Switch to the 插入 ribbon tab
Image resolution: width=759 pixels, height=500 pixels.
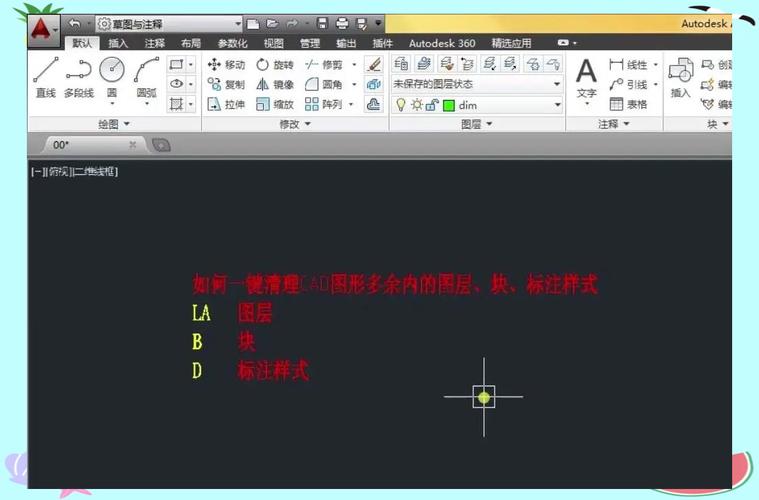click(x=118, y=43)
